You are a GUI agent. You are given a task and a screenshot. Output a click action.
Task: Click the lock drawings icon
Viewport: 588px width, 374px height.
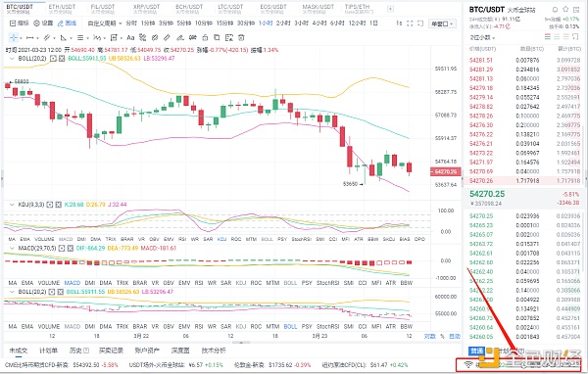click(x=205, y=37)
